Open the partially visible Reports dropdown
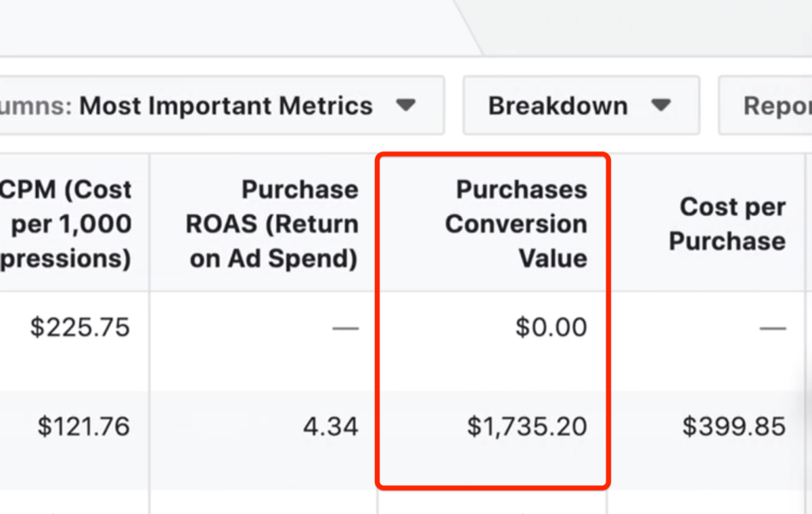Screen dimensions: 812x514 (x=771, y=106)
